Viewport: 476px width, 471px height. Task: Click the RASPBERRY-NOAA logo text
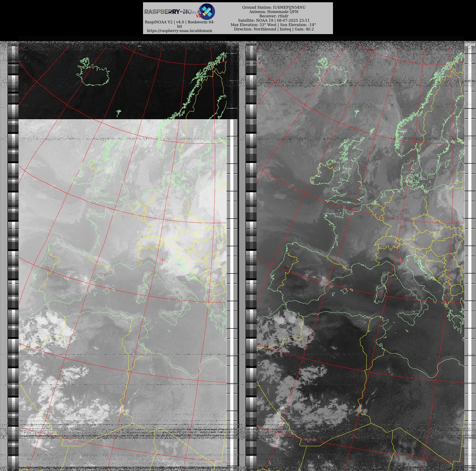coord(173,12)
